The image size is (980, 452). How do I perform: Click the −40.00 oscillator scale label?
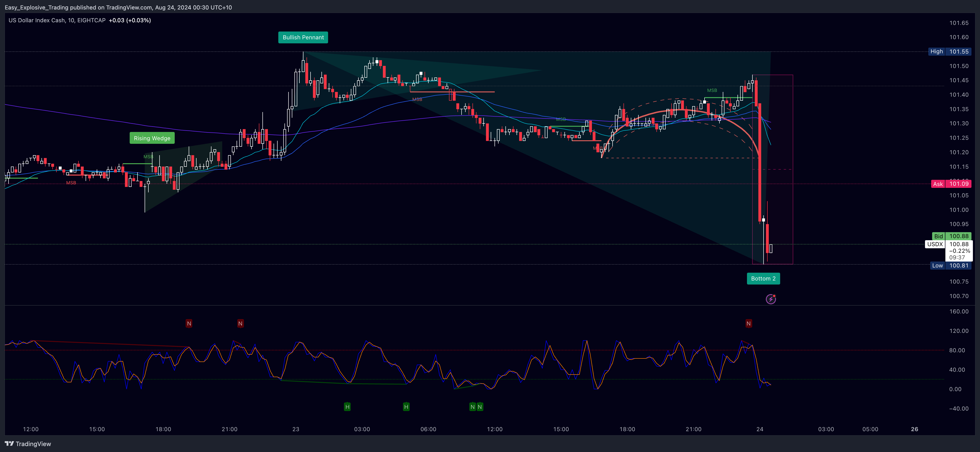coord(959,408)
